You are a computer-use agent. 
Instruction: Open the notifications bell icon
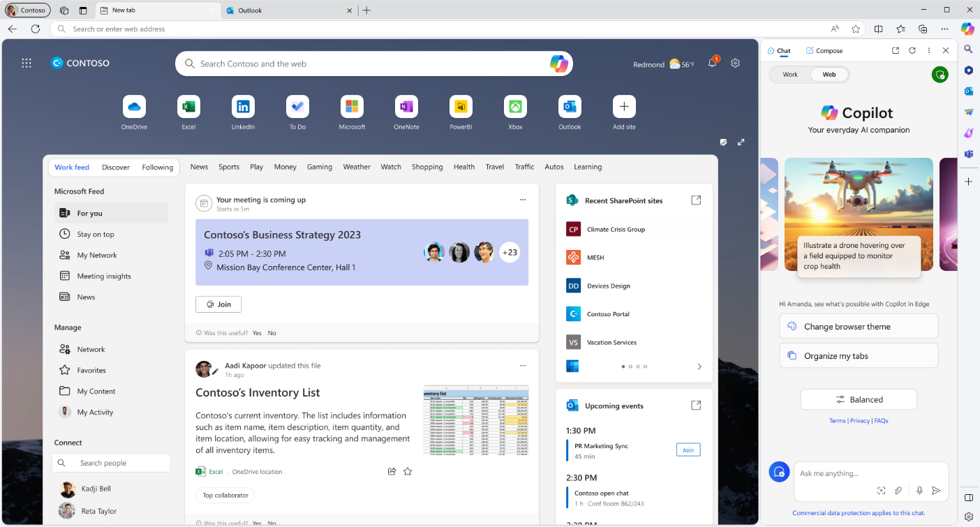[712, 63]
